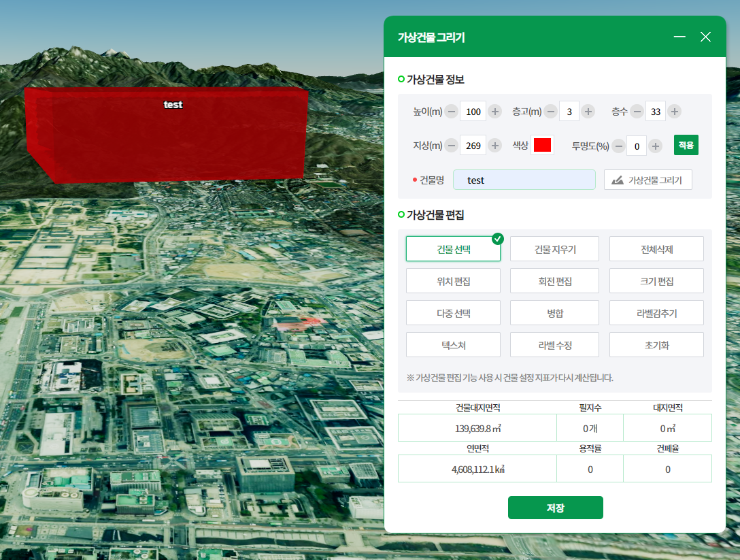
Task: Click the 연면적 value 4,608,112.1 ㎢
Action: pyautogui.click(x=477, y=470)
